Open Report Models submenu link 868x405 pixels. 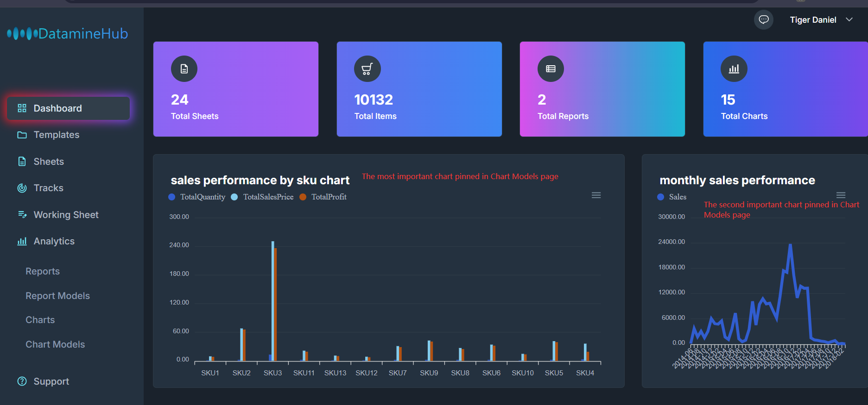[x=57, y=296]
